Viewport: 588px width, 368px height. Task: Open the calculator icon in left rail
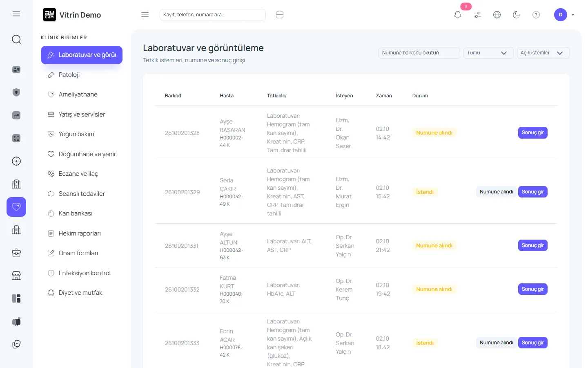pos(16,138)
